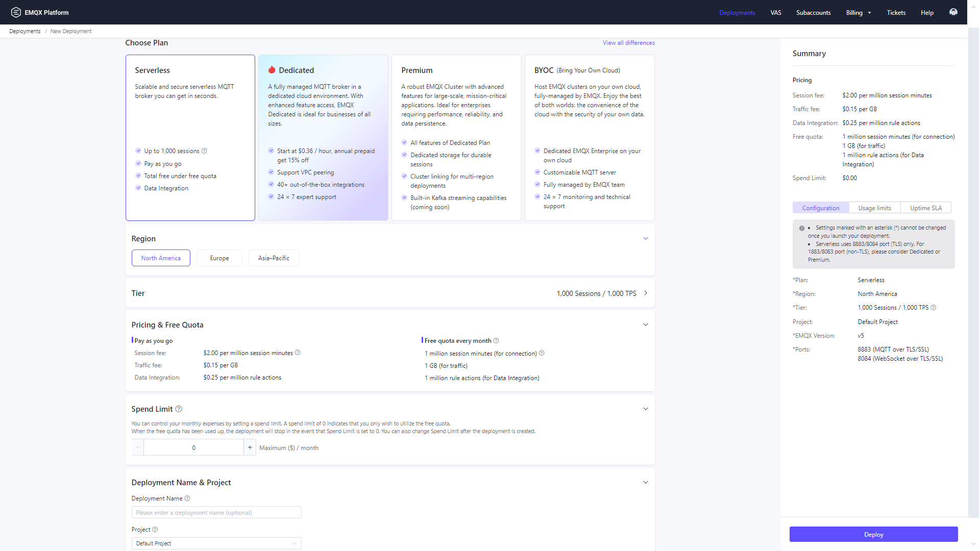Open the Billing menu
Viewport: 980px width, 551px height.
[858, 12]
